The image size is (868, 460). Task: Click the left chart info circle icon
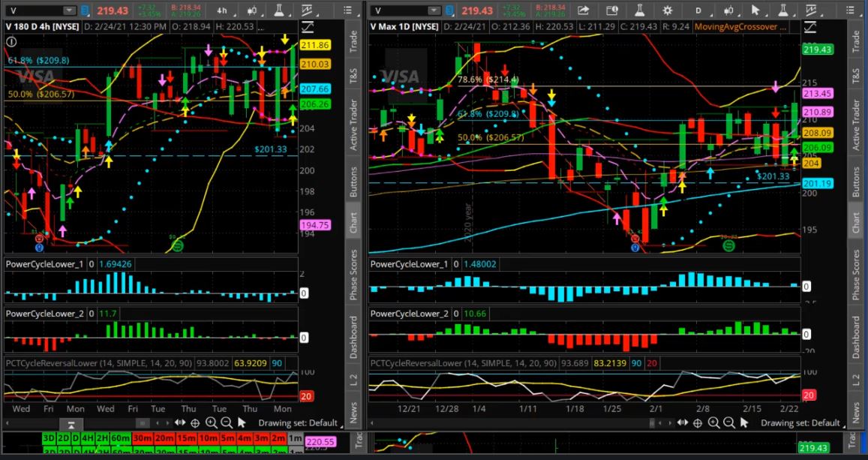(x=11, y=41)
